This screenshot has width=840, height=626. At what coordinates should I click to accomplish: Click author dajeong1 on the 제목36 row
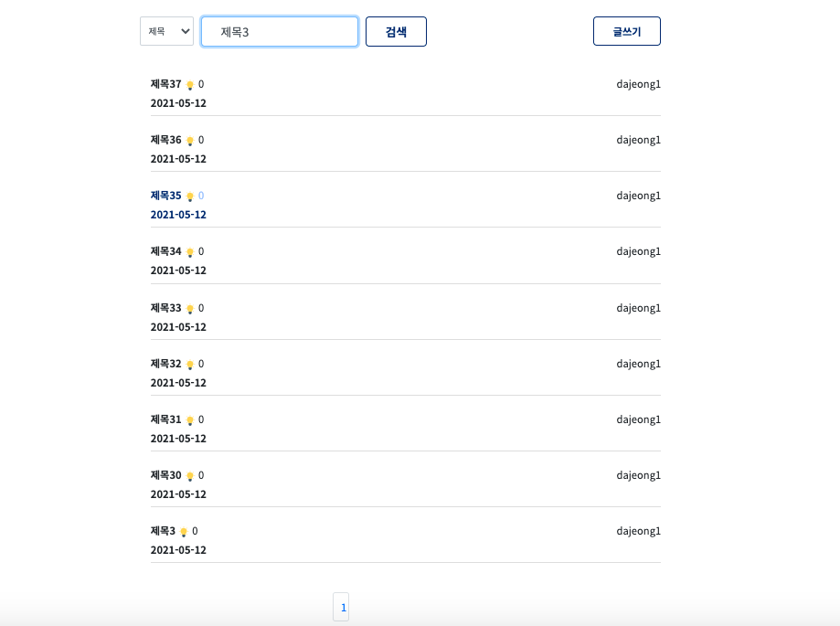click(638, 140)
